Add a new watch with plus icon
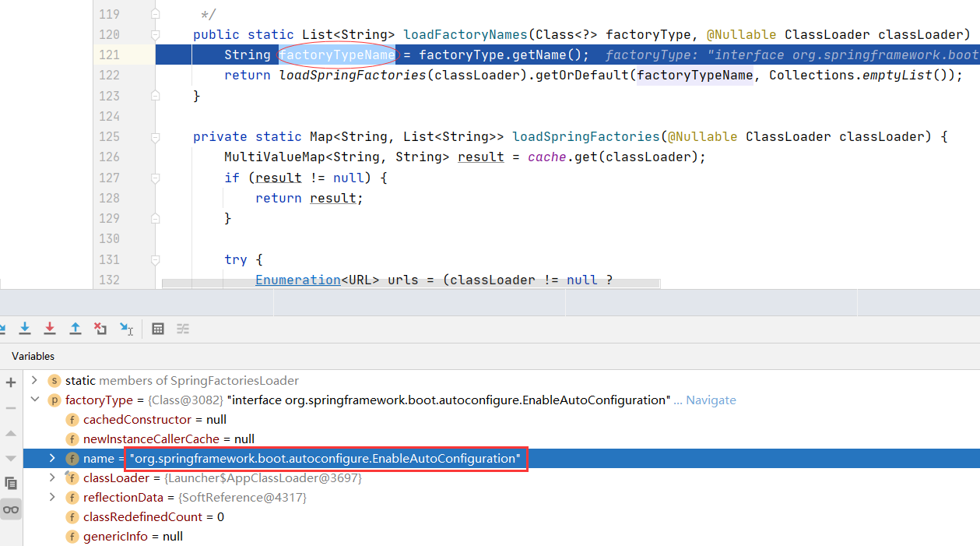Viewport: 980px width, 546px height. tap(11, 382)
